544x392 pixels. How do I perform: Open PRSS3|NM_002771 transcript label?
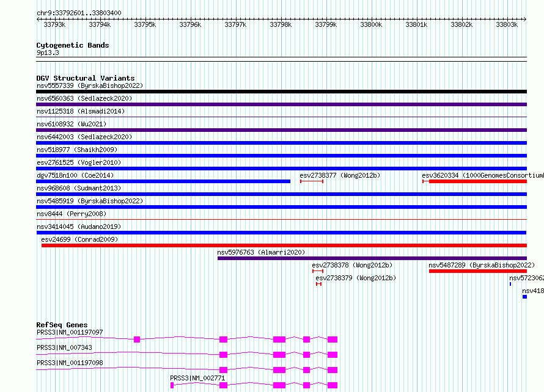pyautogui.click(x=197, y=378)
